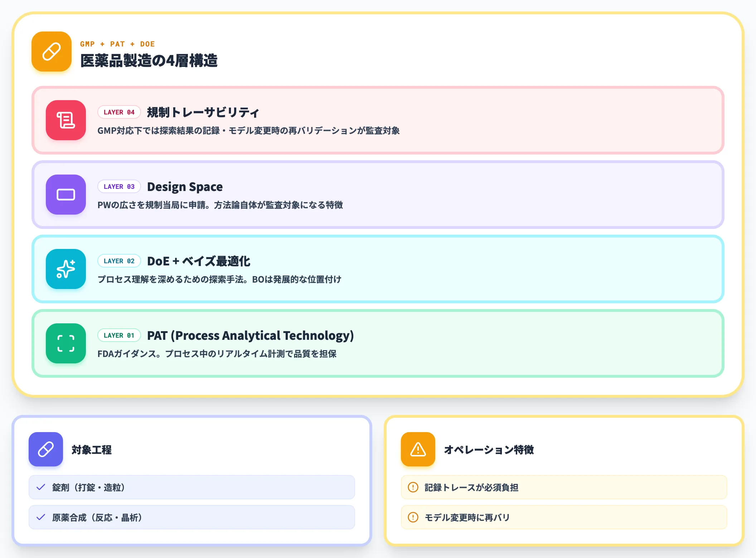
Task: Click the description starting PWの広さを規制当局に申請
Action: point(220,205)
